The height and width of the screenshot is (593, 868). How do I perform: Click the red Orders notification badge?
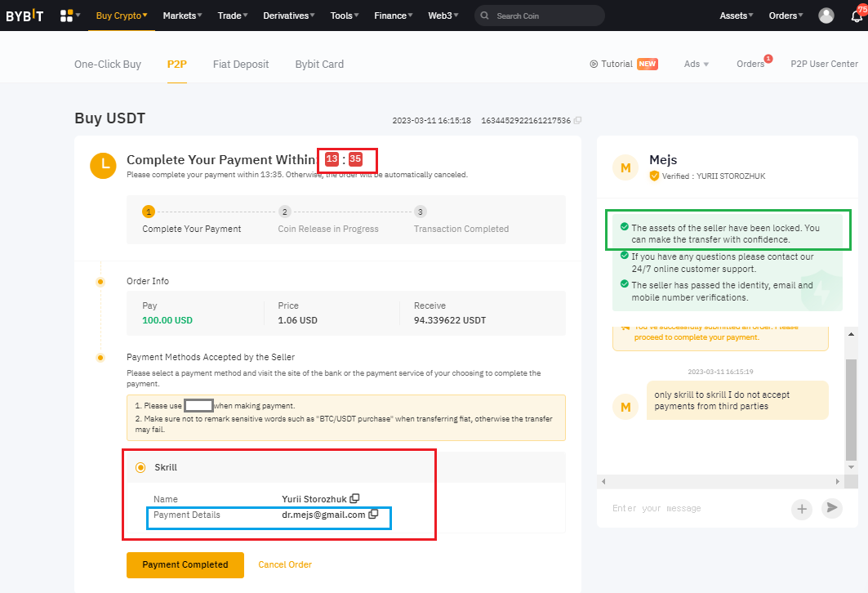point(768,59)
